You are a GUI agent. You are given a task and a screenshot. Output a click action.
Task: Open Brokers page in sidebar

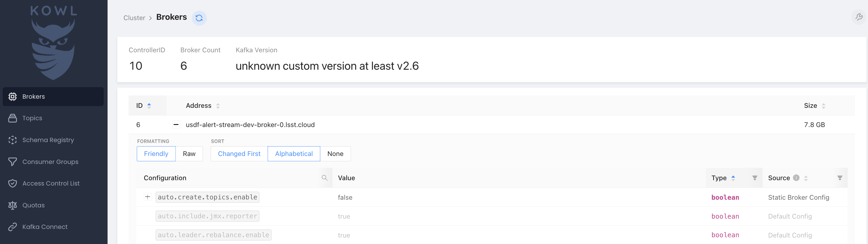pos(53,97)
